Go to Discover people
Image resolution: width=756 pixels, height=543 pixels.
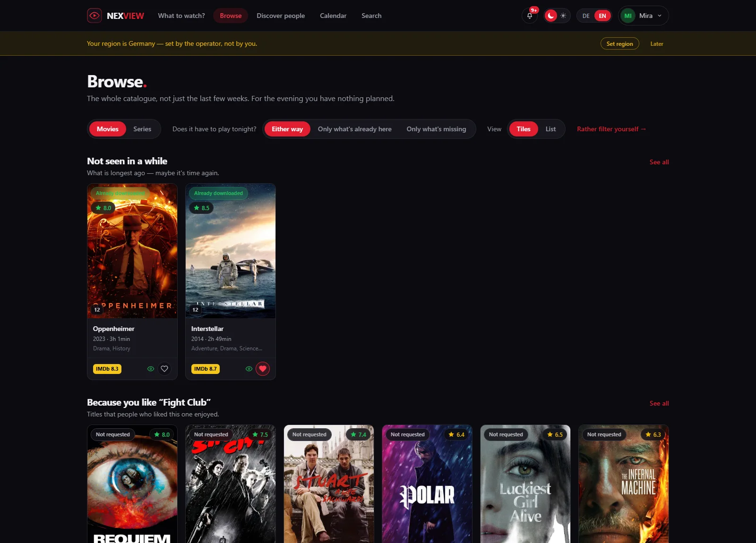[x=281, y=16]
